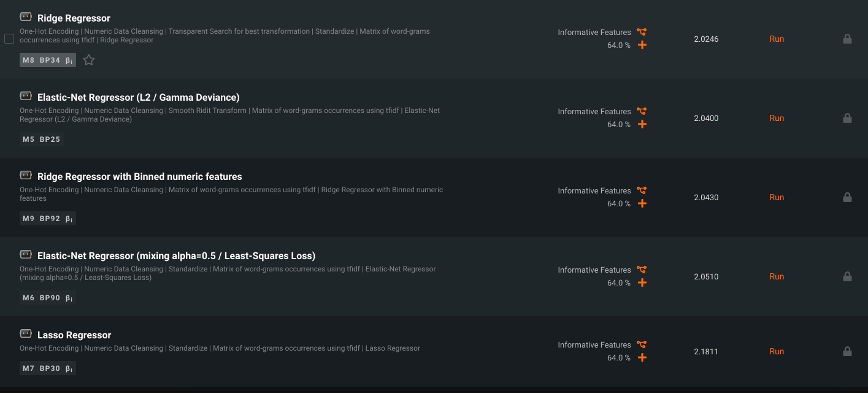Tick the Ridge Regressor row checkbox
Viewport: 868px width, 393px height.
[x=9, y=39]
